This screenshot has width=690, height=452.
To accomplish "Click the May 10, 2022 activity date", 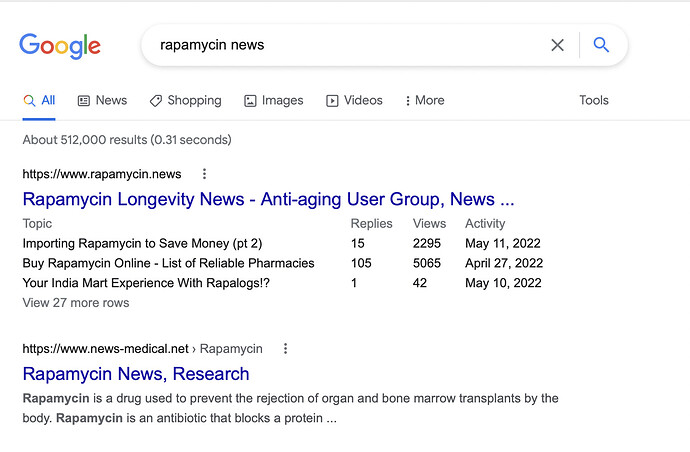I will pos(503,283).
